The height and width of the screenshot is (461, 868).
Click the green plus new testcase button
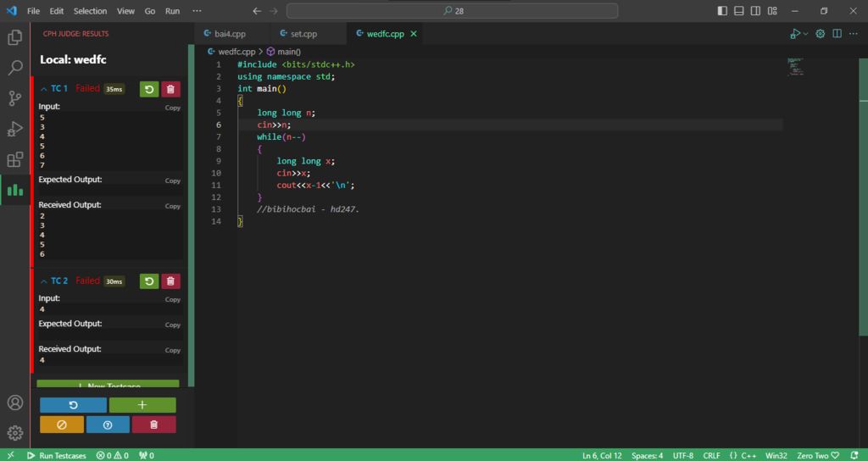coord(142,405)
